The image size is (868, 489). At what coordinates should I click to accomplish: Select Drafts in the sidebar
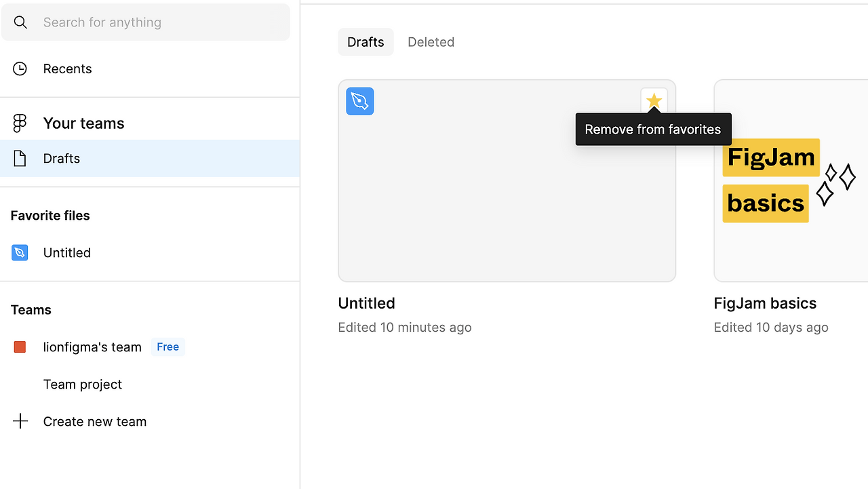pos(150,158)
